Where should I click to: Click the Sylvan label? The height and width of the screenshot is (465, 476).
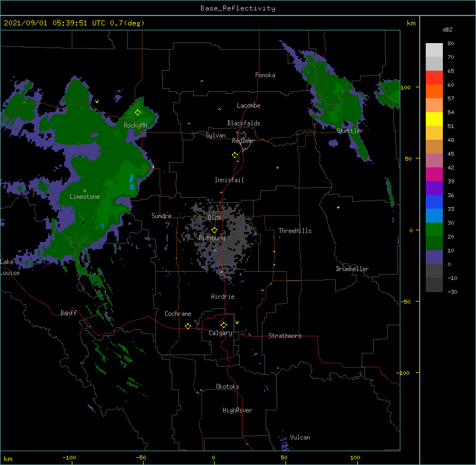[215, 135]
